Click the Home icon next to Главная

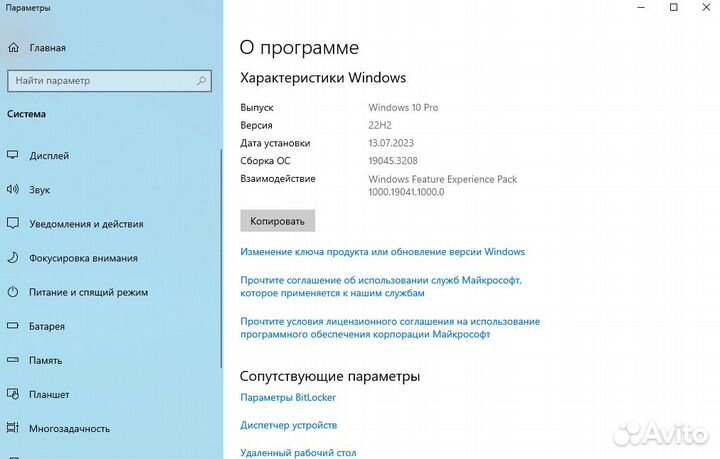[14, 47]
